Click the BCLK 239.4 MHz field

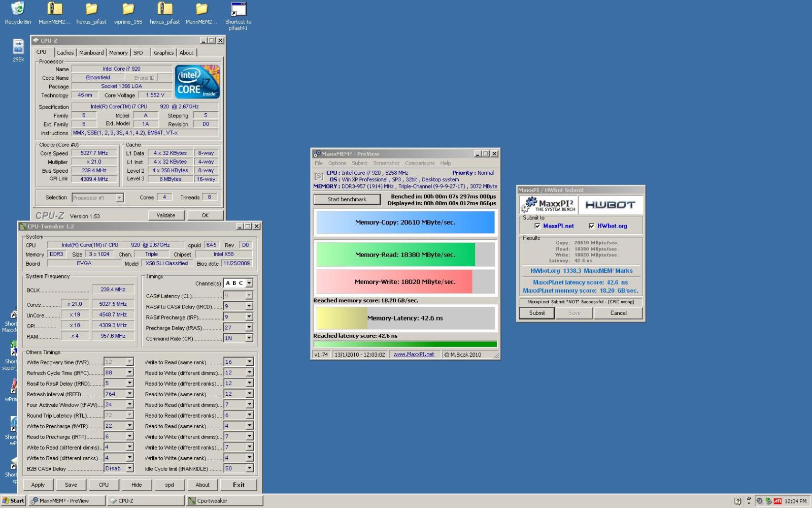point(113,290)
